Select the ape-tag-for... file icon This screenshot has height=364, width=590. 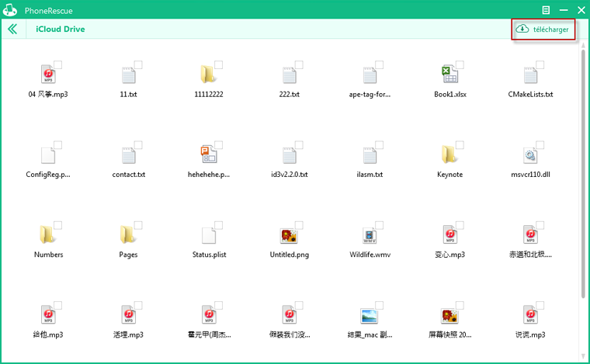click(370, 74)
